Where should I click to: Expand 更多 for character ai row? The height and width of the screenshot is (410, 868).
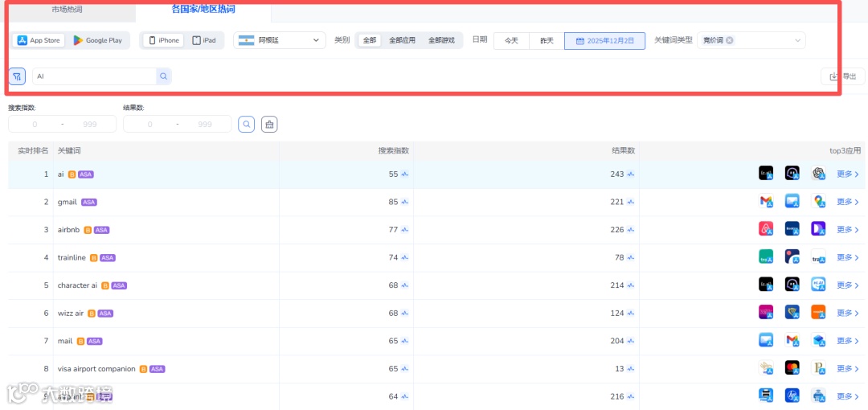coord(848,285)
